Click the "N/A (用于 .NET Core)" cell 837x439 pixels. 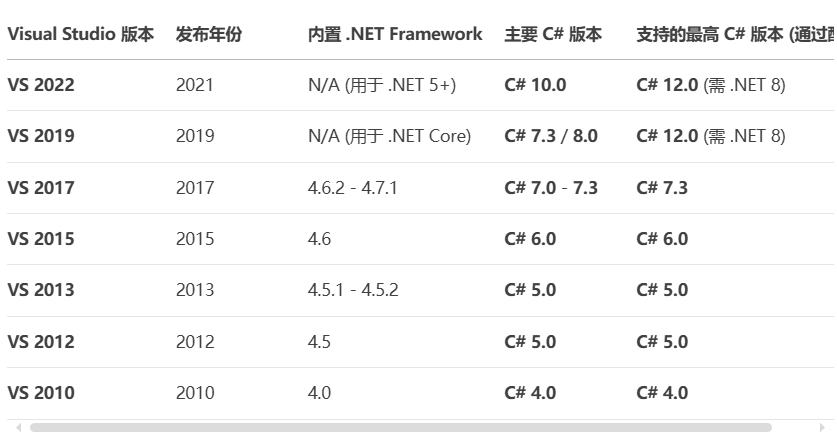(x=389, y=136)
